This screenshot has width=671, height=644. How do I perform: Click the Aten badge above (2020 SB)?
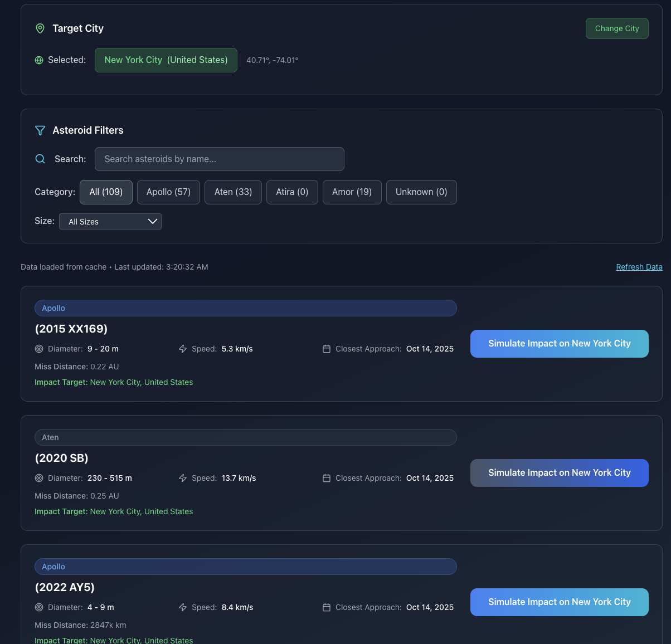click(x=246, y=437)
